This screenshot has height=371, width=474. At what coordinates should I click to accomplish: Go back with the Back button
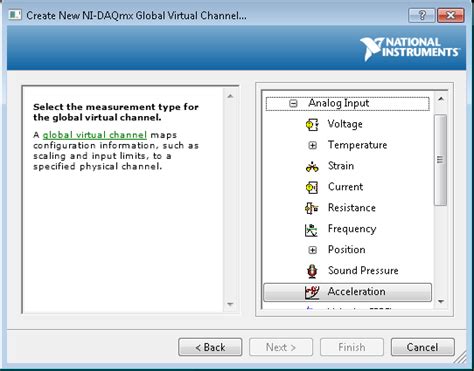point(210,347)
